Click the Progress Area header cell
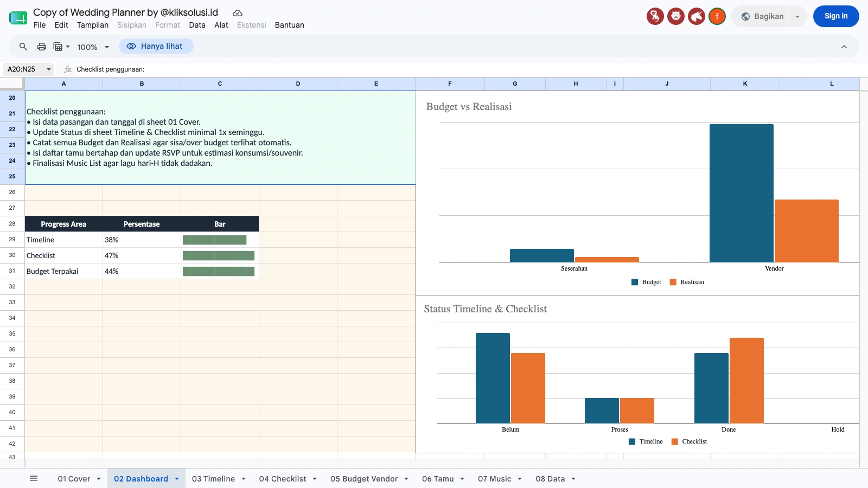 [x=64, y=224]
